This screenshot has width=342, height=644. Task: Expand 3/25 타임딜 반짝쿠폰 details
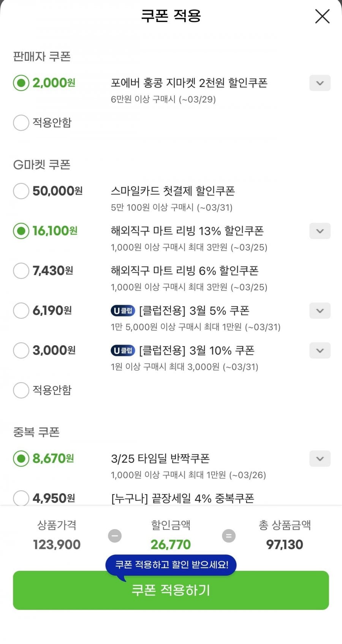click(320, 459)
